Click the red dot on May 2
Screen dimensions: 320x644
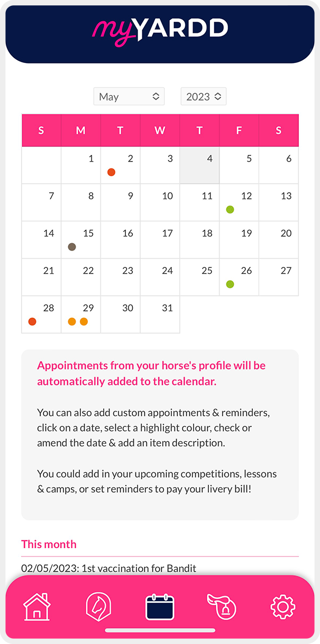click(x=111, y=172)
